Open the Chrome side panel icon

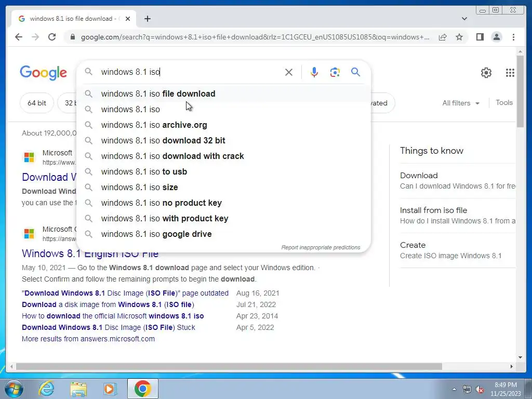[480, 37]
